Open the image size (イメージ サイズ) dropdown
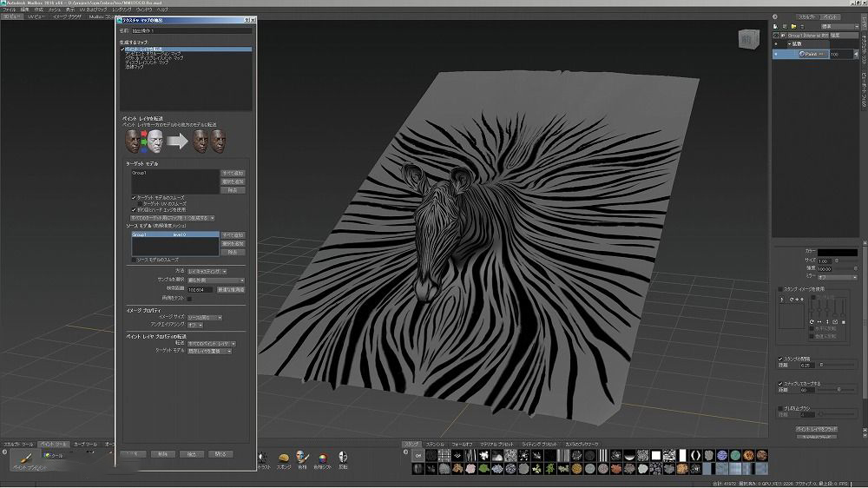 coord(205,317)
